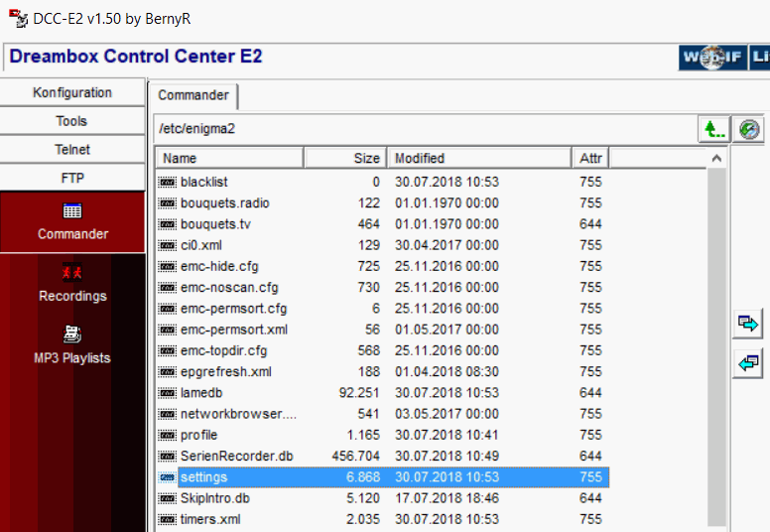
Task: Open the WebIF button
Action: click(x=712, y=58)
